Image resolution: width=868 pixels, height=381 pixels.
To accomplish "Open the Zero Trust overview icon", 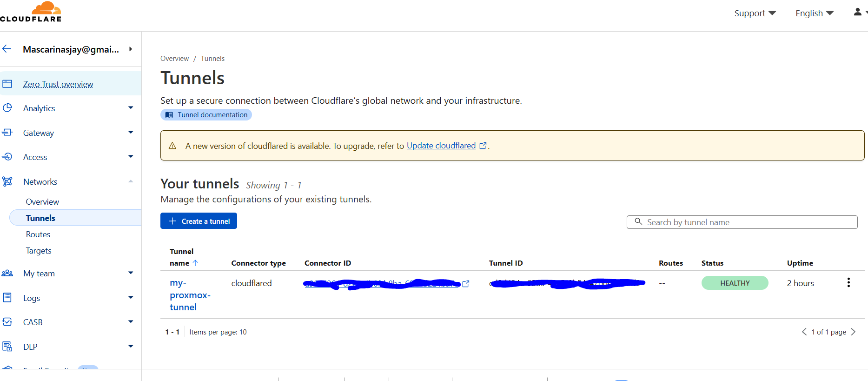I will click(7, 84).
